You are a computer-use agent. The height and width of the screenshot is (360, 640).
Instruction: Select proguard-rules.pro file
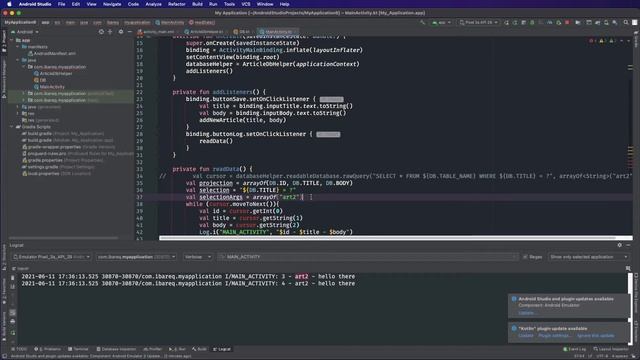[x=47, y=153]
